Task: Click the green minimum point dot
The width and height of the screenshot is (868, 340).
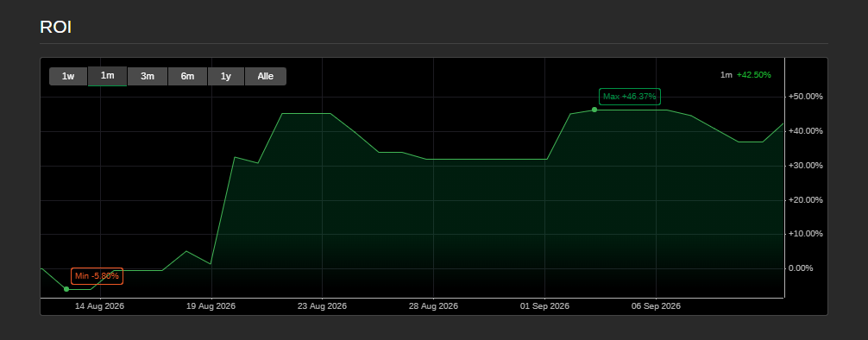Action: pyautogui.click(x=66, y=289)
